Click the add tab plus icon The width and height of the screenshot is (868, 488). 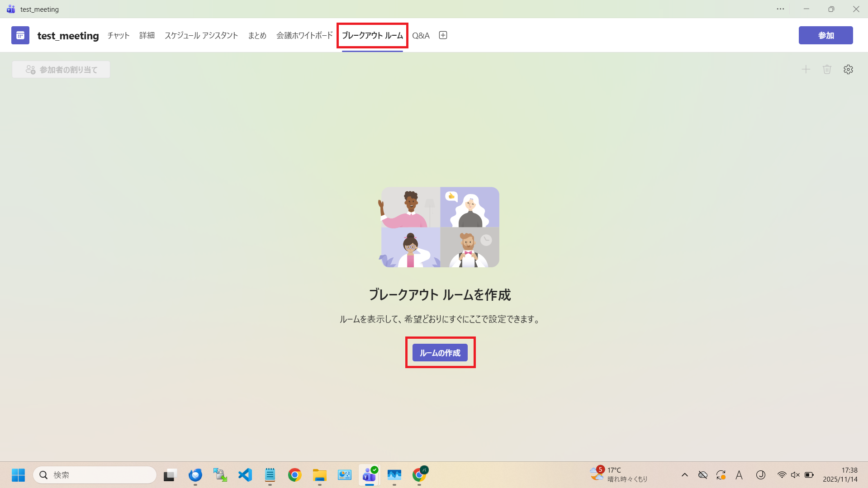click(x=443, y=35)
